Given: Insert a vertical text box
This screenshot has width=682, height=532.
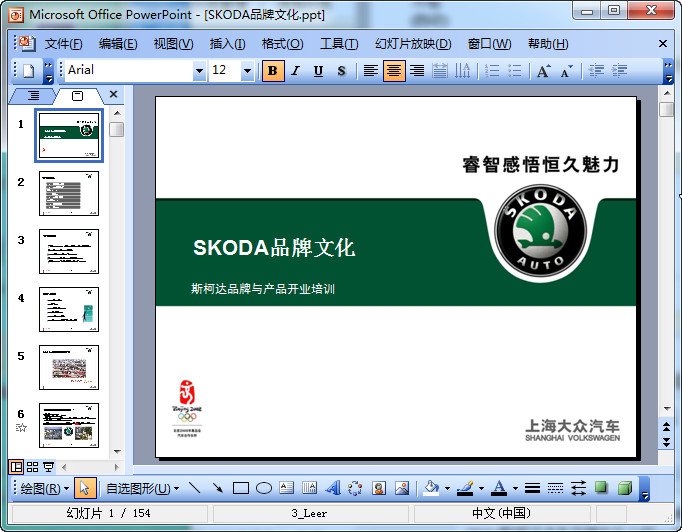Looking at the screenshot, I should pyautogui.click(x=309, y=488).
